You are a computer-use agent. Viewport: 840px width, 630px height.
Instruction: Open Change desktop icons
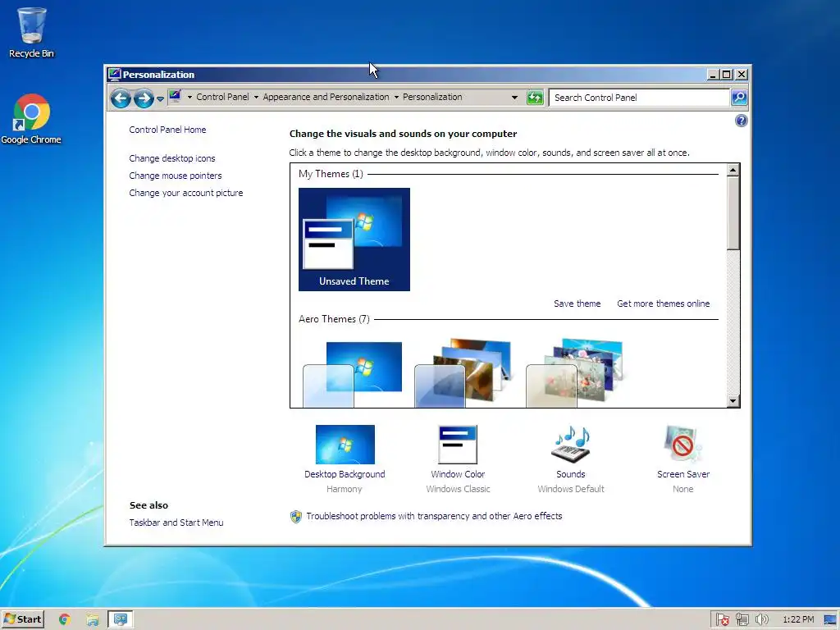172,158
